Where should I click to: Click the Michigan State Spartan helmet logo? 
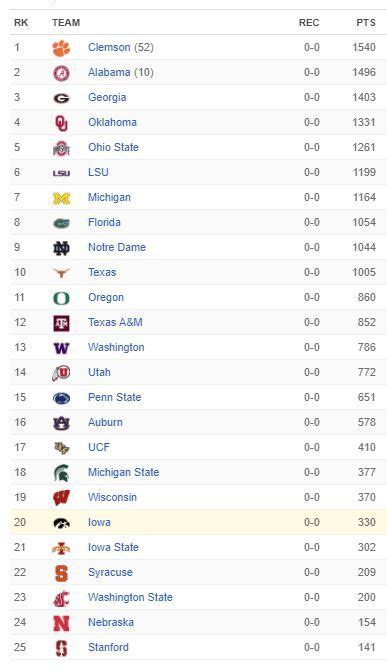[x=62, y=473]
